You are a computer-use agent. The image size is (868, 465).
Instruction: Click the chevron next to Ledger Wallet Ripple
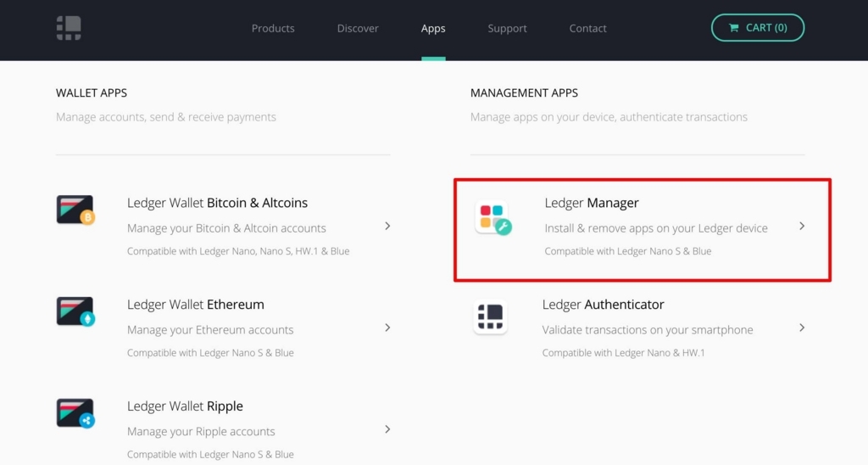[387, 429]
